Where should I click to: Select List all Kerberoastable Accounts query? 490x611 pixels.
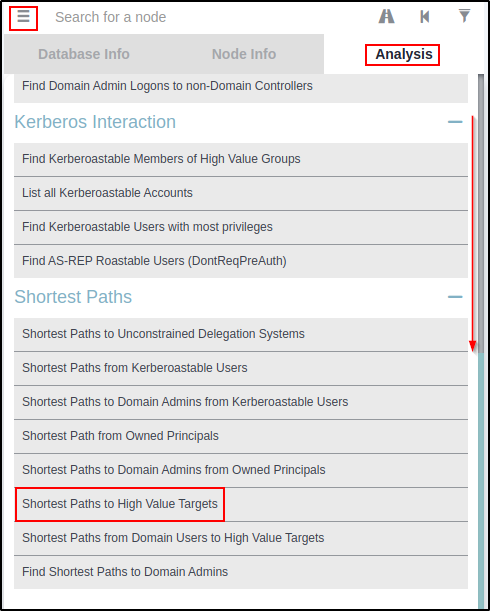(241, 193)
